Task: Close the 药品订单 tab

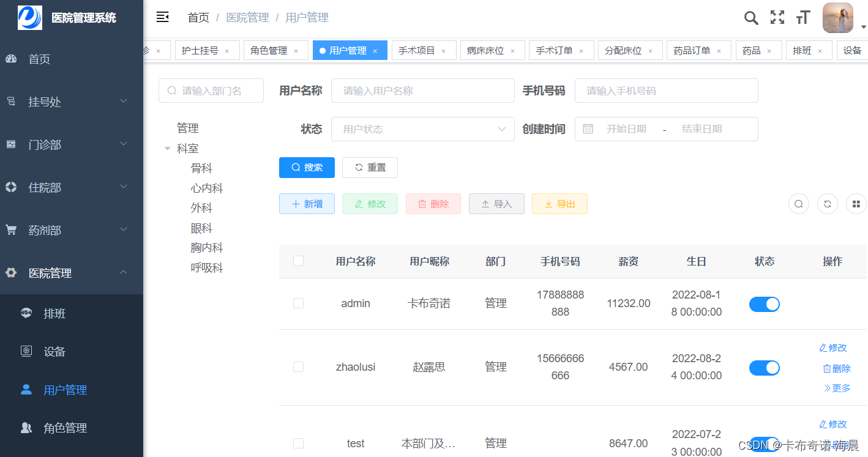Action: pos(719,51)
